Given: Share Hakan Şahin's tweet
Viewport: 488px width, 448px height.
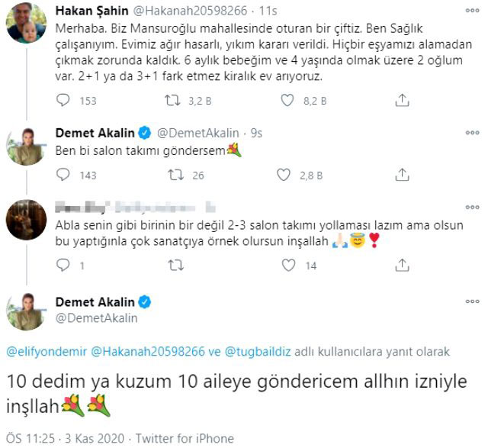Looking at the screenshot, I should 401,100.
